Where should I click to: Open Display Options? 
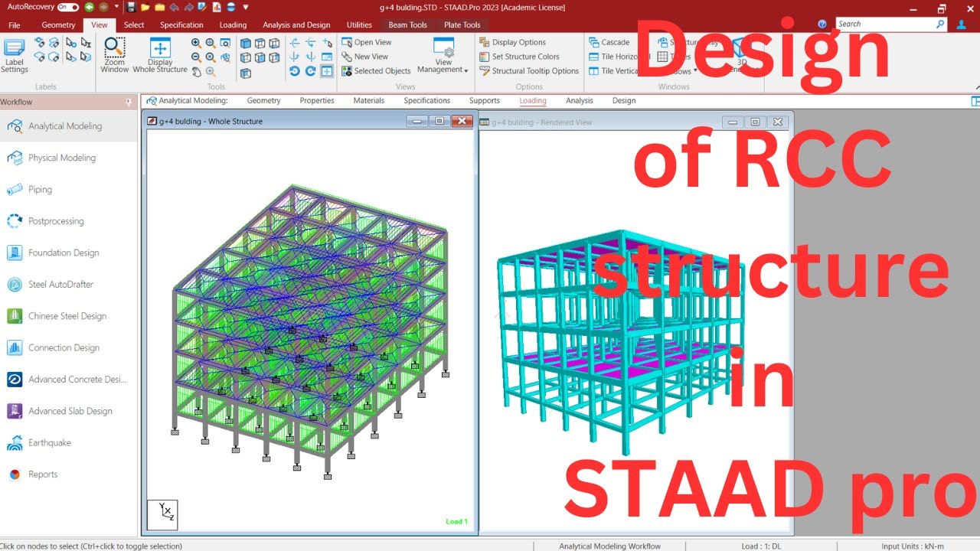click(x=512, y=42)
